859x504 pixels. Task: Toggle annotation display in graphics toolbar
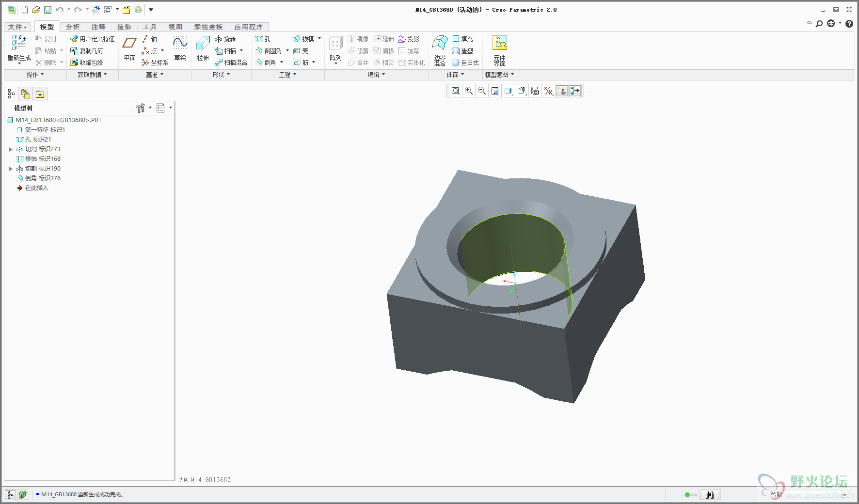(x=562, y=91)
